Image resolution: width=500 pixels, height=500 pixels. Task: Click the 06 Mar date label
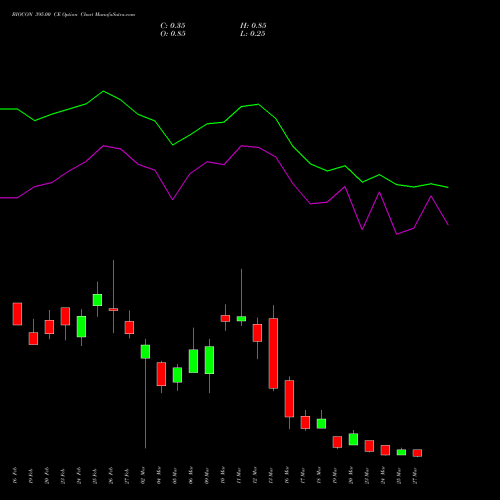point(191,476)
